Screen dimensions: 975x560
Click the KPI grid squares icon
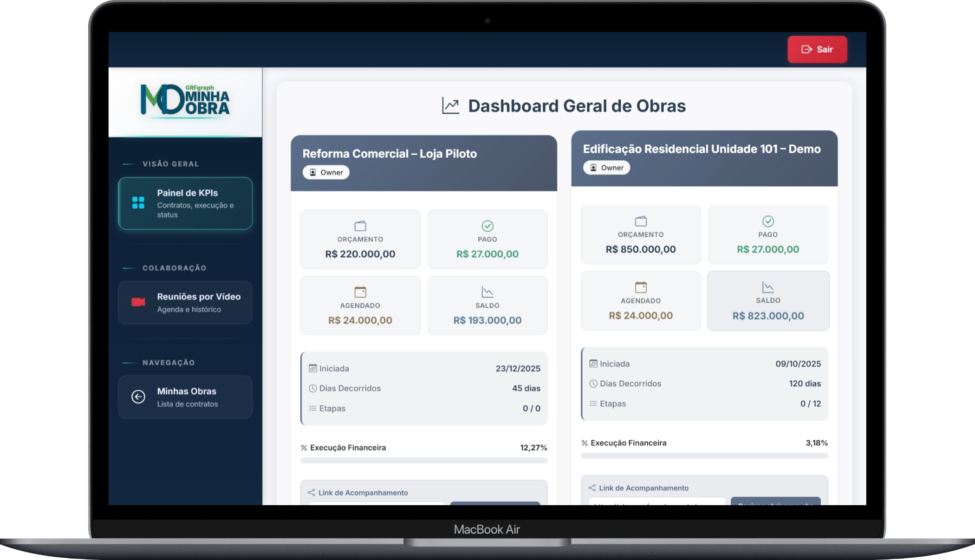point(138,203)
